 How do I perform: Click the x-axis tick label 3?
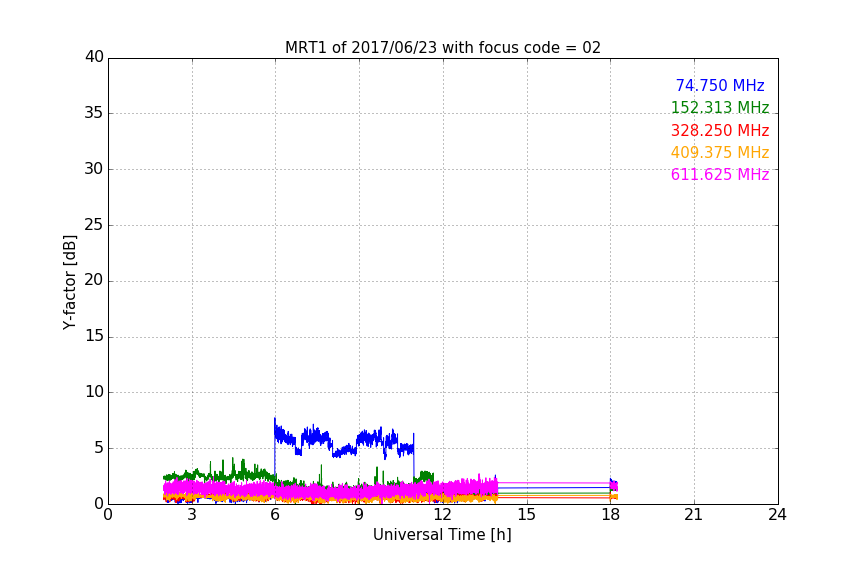coord(192,515)
